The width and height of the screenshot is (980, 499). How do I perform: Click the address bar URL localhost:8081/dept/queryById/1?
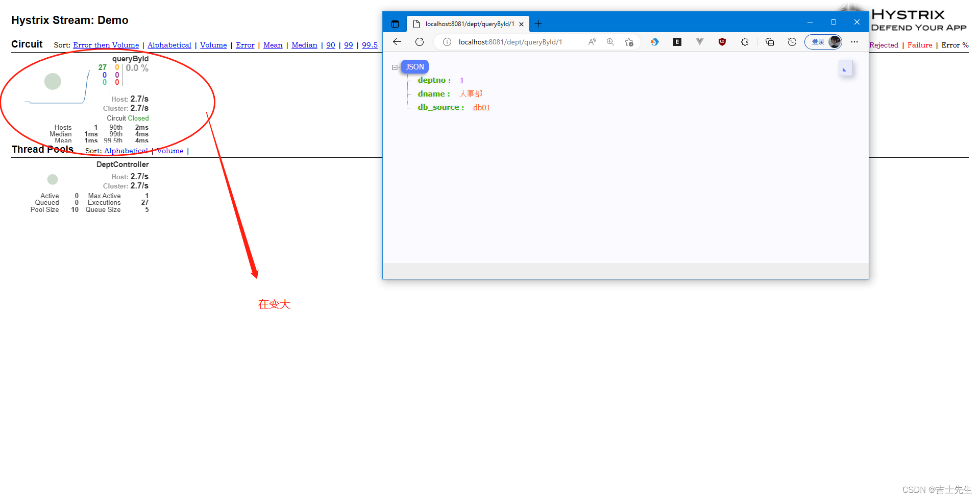pyautogui.click(x=510, y=42)
